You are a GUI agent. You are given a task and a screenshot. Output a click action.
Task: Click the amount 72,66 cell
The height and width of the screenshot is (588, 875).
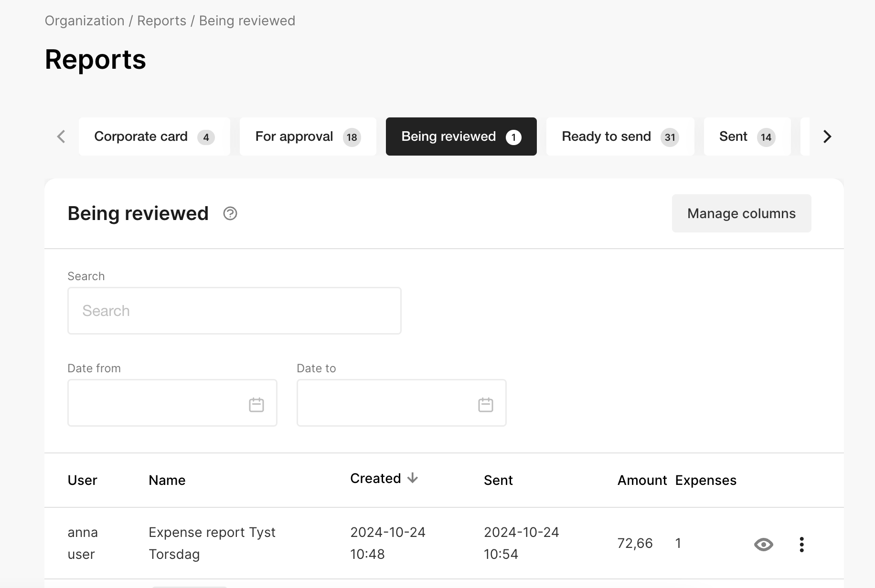[635, 543]
